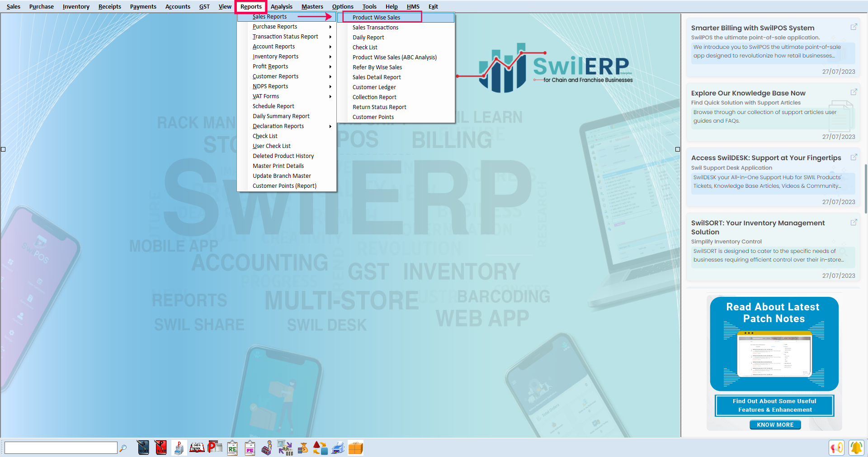Viewport: 868px width, 457px height.
Task: Expand Profit Reports submenu
Action: pyautogui.click(x=287, y=67)
